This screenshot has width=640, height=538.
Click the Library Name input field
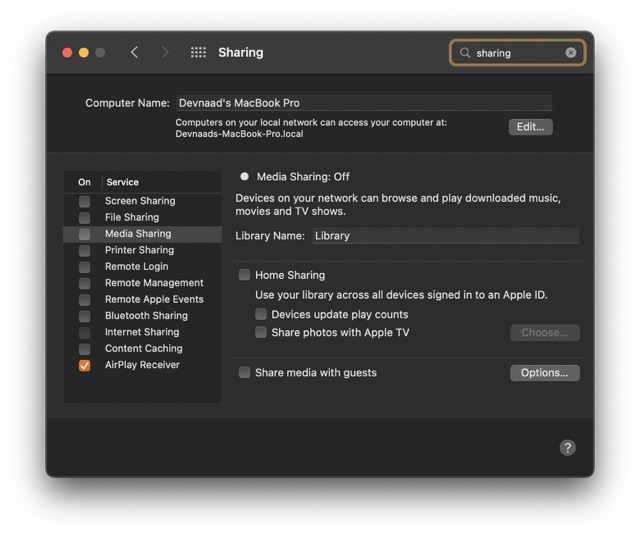point(445,236)
